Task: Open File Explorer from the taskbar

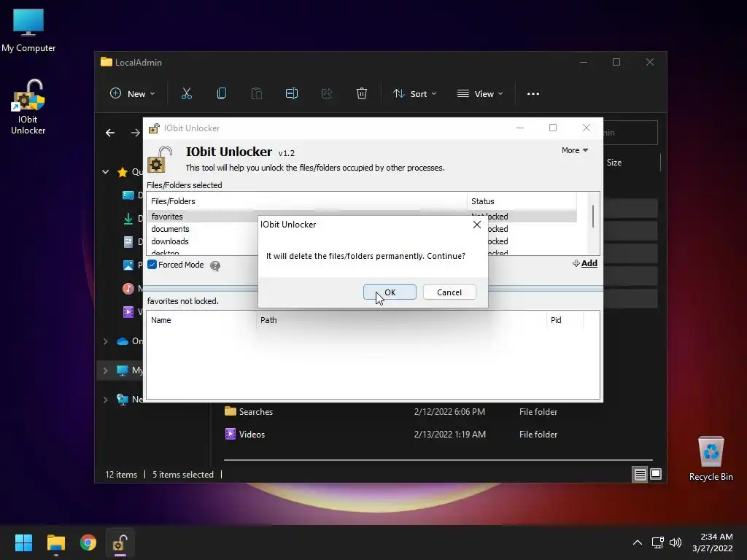Action: click(x=55, y=542)
